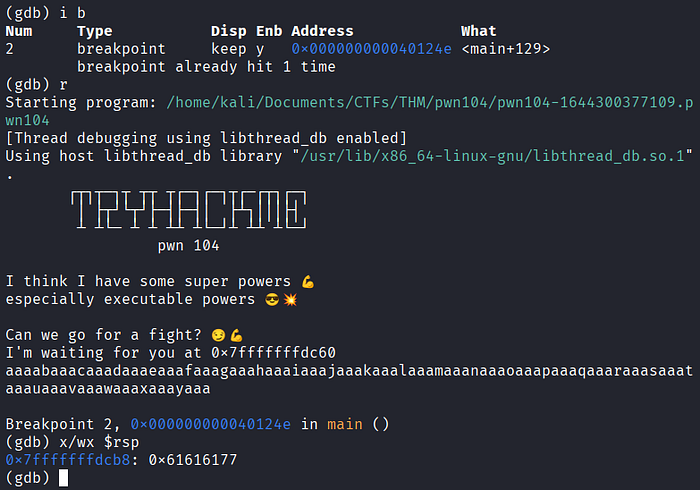The height and width of the screenshot is (490, 700).
Task: Click the "What" column header
Action: (x=479, y=31)
